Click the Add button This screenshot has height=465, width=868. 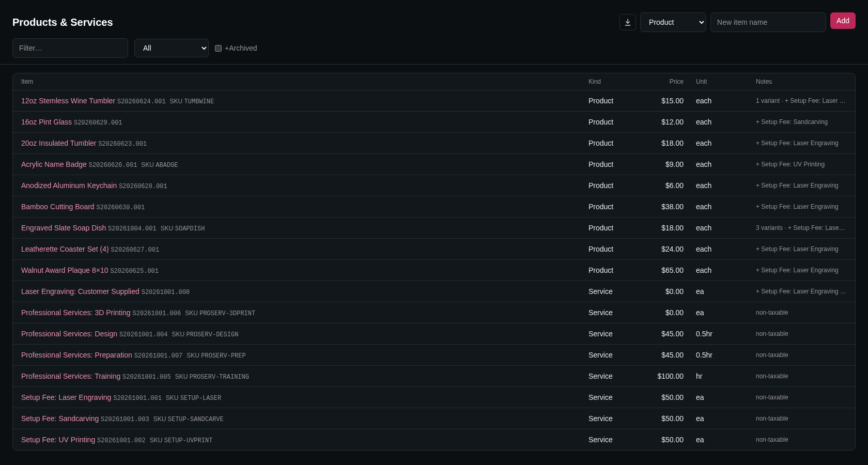[x=843, y=21]
